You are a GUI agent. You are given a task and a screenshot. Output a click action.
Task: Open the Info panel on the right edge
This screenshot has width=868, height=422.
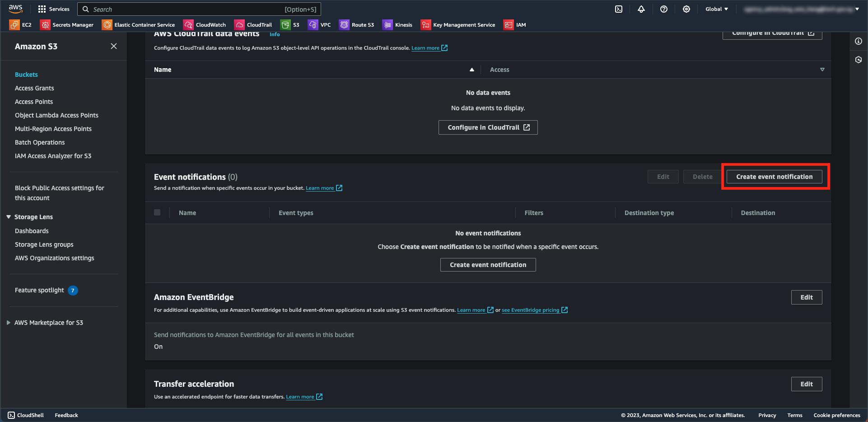[859, 41]
